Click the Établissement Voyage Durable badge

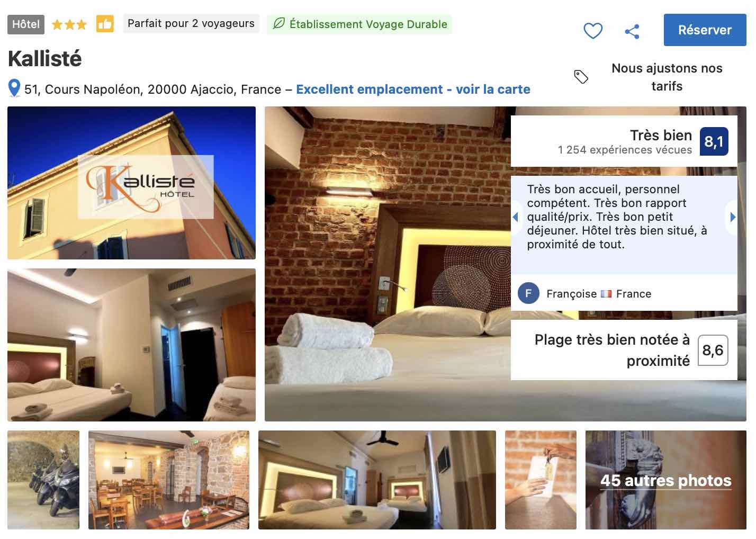pyautogui.click(x=359, y=24)
